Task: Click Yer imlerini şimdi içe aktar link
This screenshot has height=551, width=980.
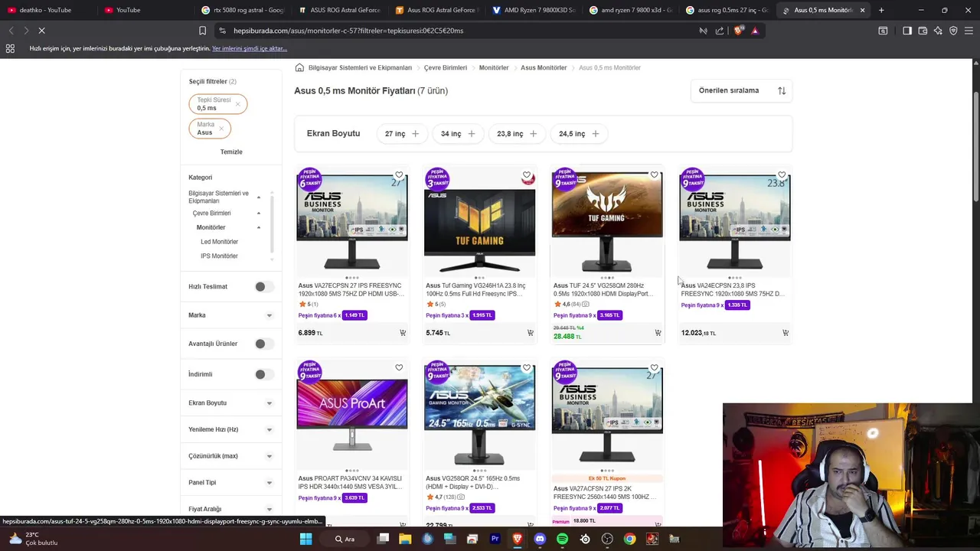Action: [x=250, y=48]
